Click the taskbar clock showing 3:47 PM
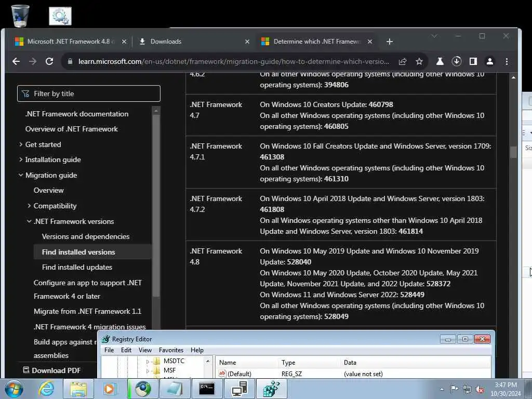Viewport: 532px width, 399px height. (506, 389)
